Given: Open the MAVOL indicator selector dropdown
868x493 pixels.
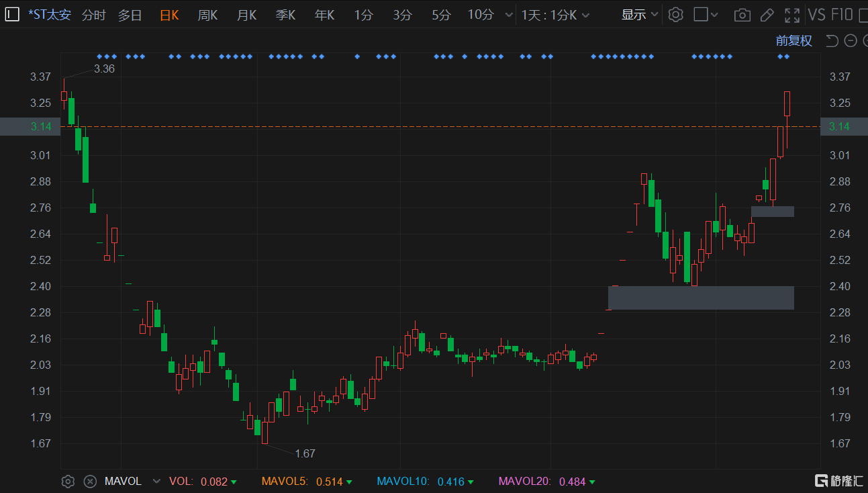Looking at the screenshot, I should coord(156,481).
